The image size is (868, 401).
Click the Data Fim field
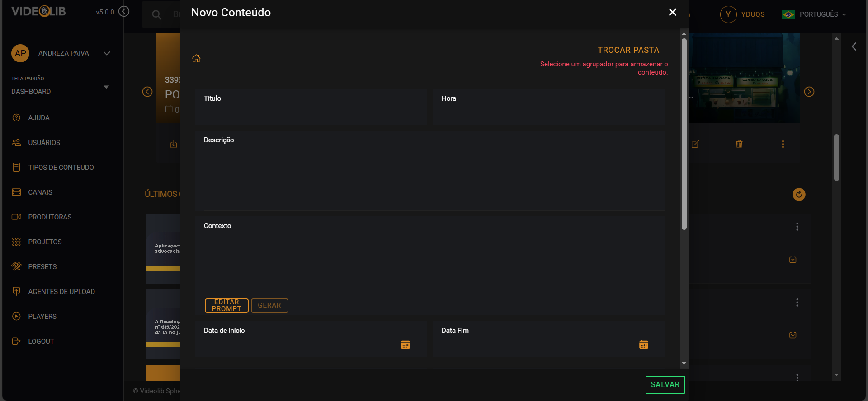click(549, 339)
